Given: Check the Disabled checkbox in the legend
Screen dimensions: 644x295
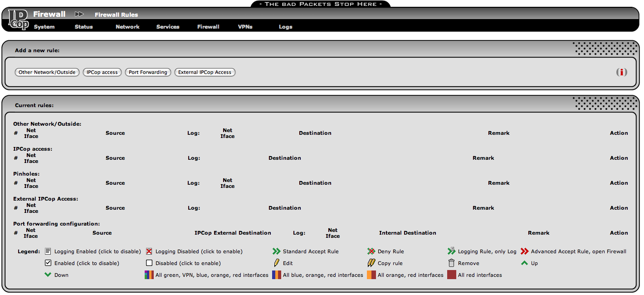Looking at the screenshot, I should [149, 263].
